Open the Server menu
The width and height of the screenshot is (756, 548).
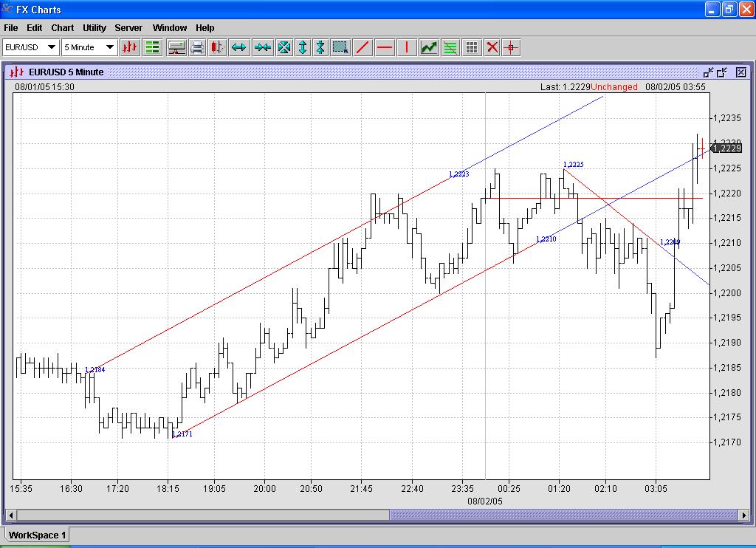click(x=128, y=28)
